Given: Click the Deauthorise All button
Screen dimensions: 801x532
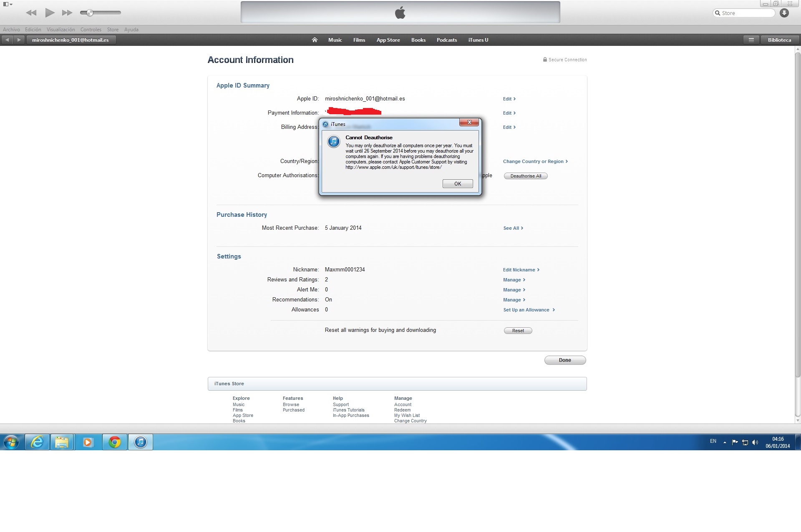Looking at the screenshot, I should coord(525,176).
